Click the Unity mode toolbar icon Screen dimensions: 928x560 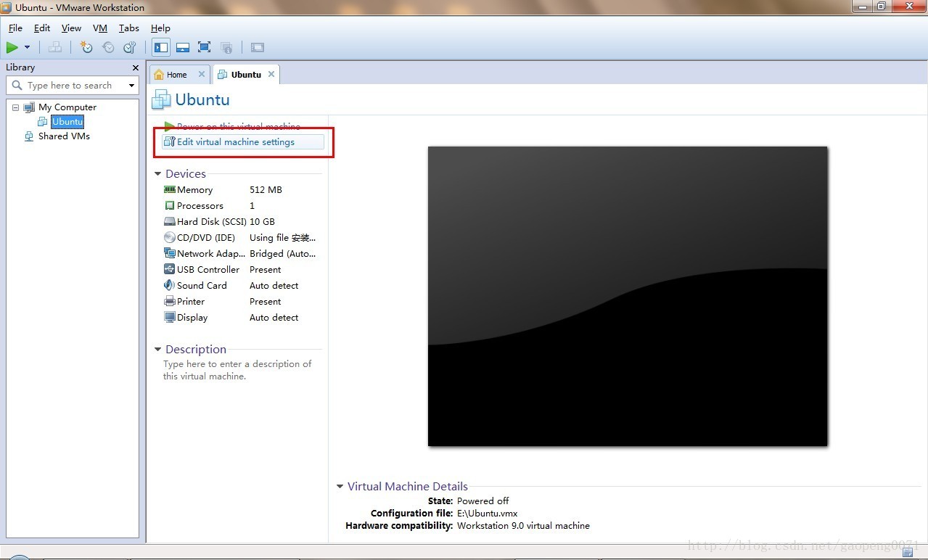(226, 48)
